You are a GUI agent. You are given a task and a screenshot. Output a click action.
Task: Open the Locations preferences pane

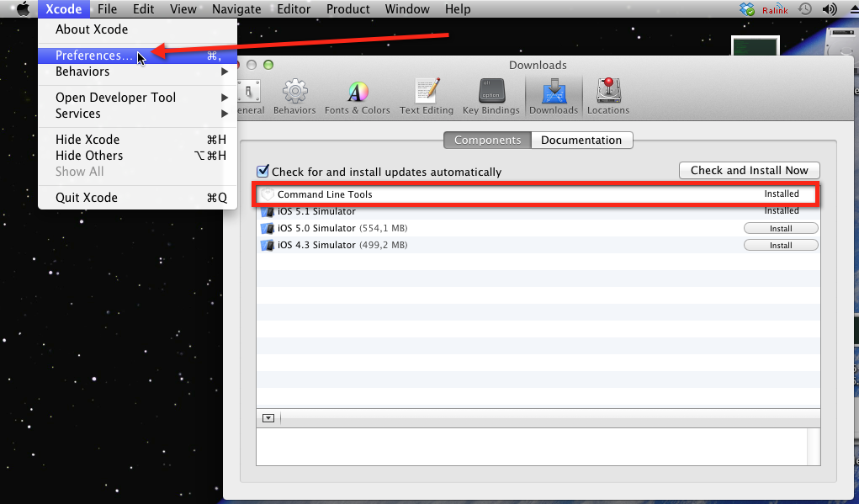608,97
